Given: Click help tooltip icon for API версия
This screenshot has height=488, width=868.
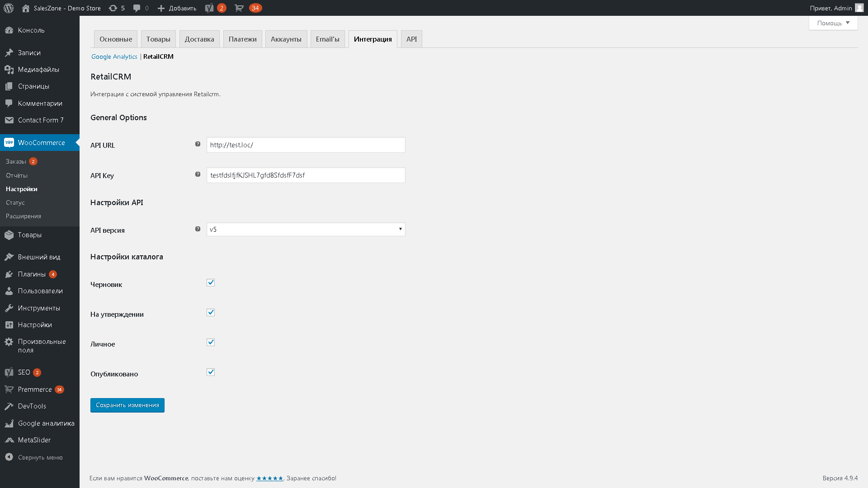Looking at the screenshot, I should pyautogui.click(x=198, y=229).
